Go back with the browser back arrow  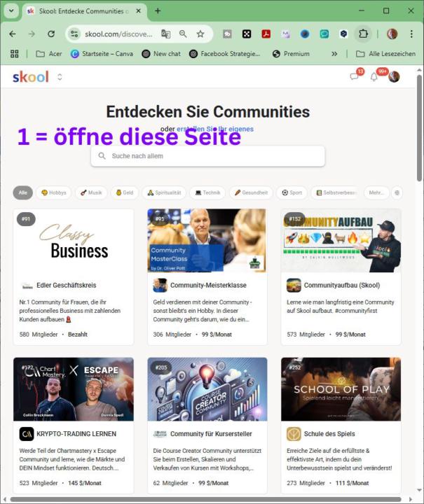coord(12,34)
